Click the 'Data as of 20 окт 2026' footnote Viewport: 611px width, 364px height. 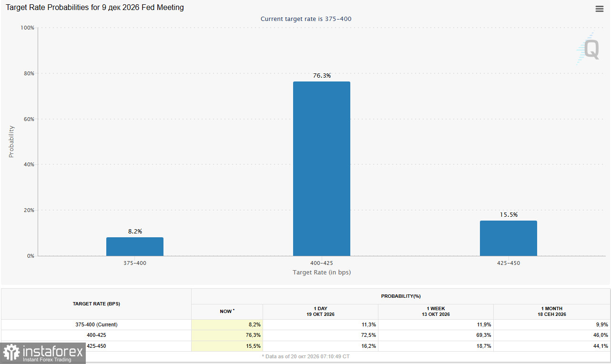click(x=305, y=356)
